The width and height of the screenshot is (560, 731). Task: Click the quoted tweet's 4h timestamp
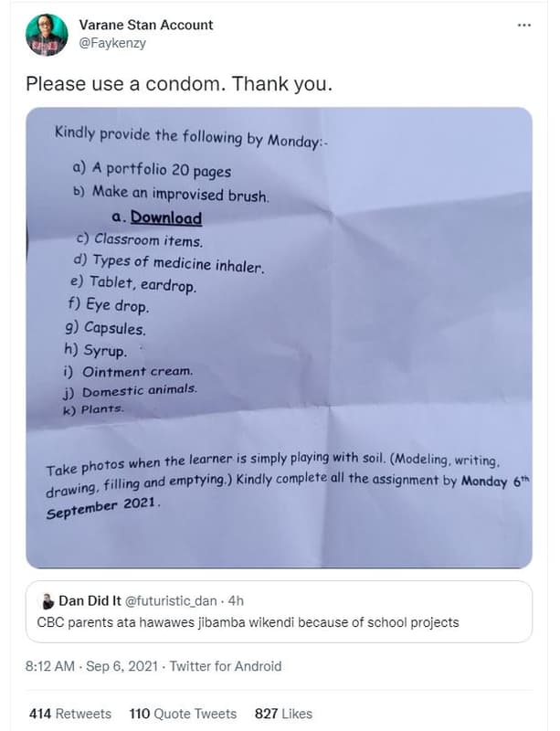[236, 600]
